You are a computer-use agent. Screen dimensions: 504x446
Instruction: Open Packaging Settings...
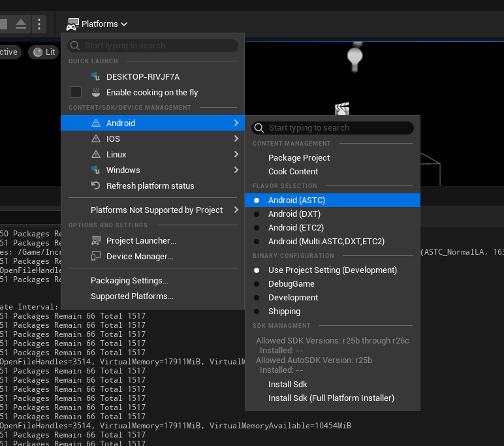tap(153, 280)
